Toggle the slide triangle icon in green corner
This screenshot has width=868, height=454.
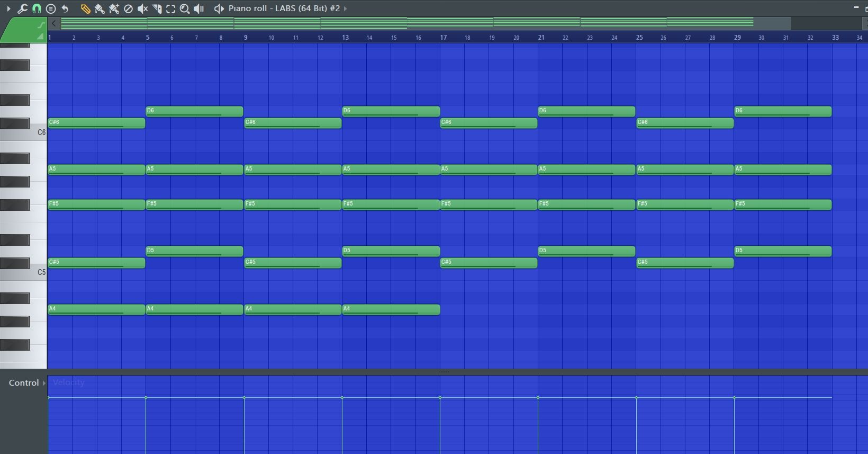pos(40,36)
